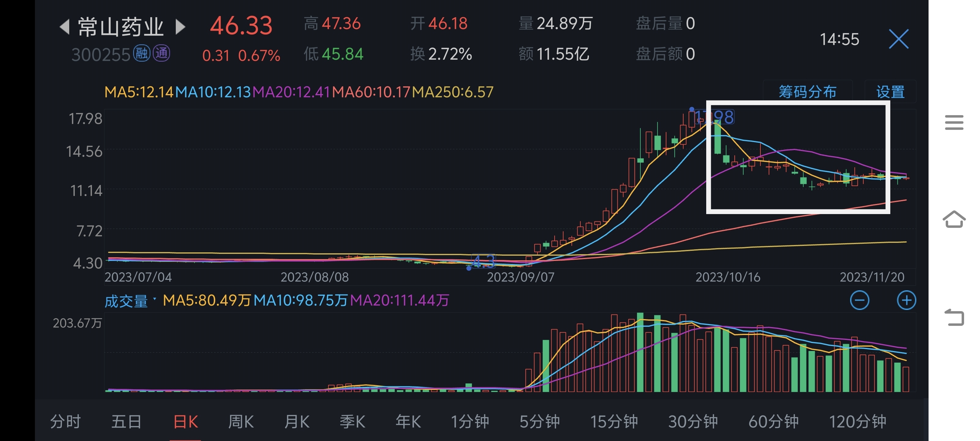Tap the low price 45.84

click(x=342, y=54)
